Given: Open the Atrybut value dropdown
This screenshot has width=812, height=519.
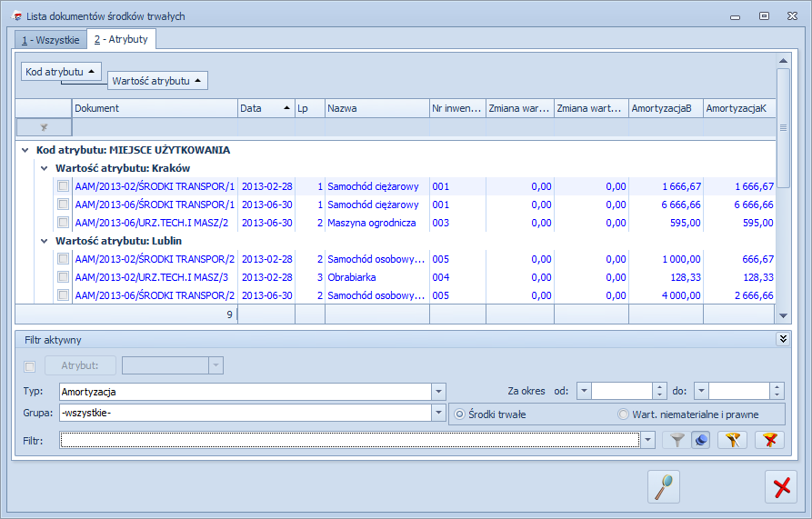Looking at the screenshot, I should click(x=216, y=365).
